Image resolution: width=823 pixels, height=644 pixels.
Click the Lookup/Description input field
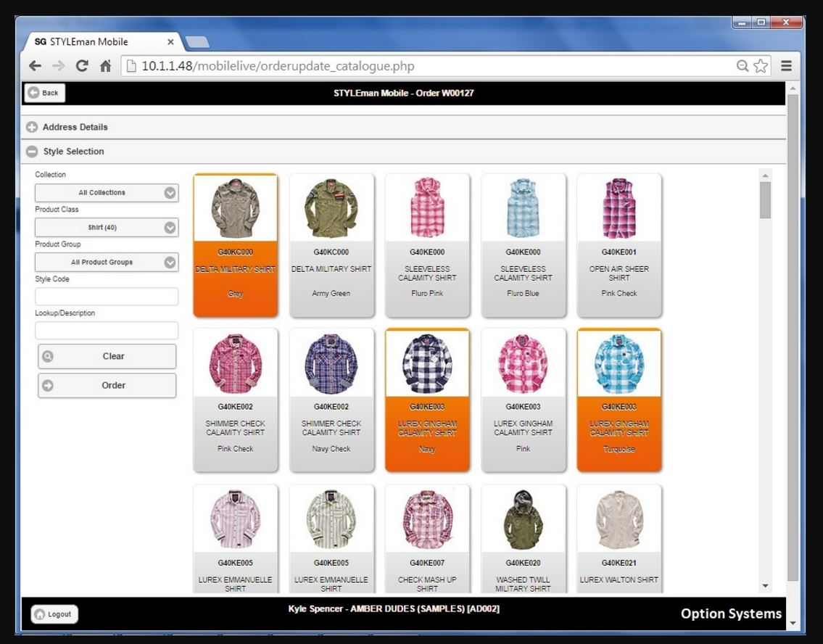tap(107, 330)
